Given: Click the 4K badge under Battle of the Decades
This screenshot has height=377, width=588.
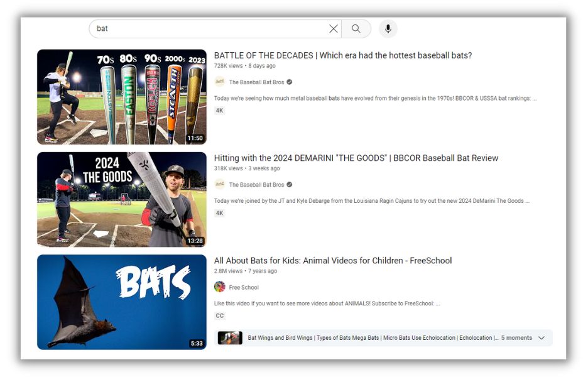Looking at the screenshot, I should 219,111.
